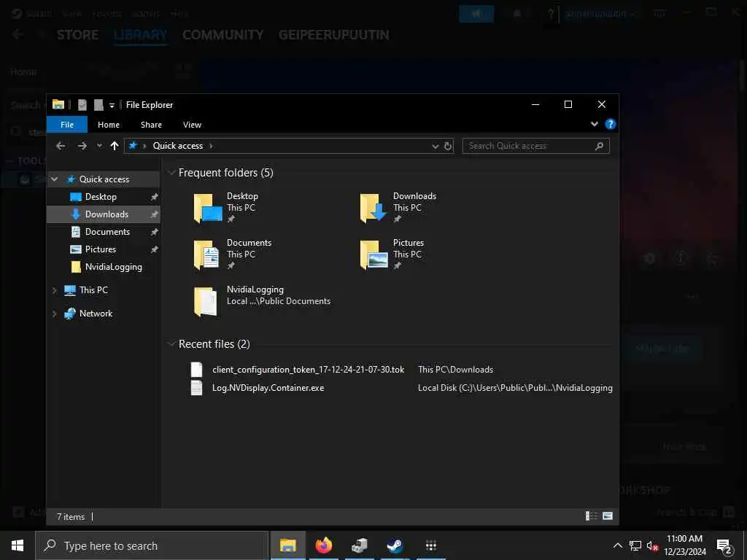Click File Explorer in the taskbar
Screen dimensions: 747x560
pos(287,545)
